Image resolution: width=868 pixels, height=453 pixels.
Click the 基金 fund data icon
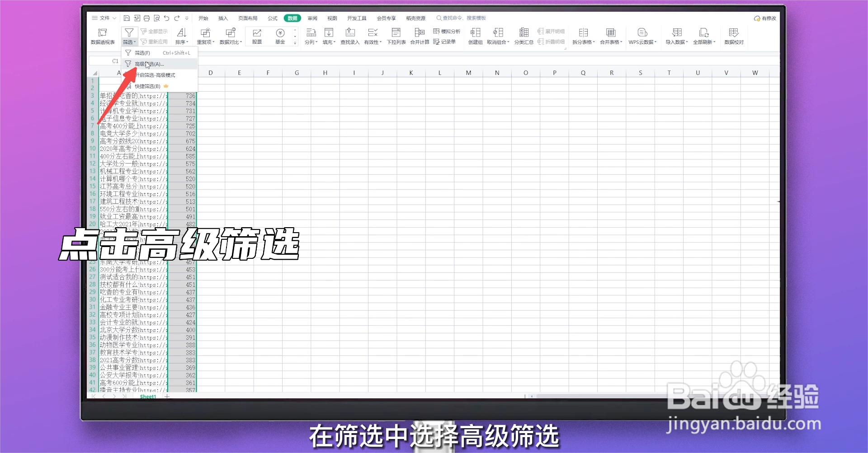[280, 33]
